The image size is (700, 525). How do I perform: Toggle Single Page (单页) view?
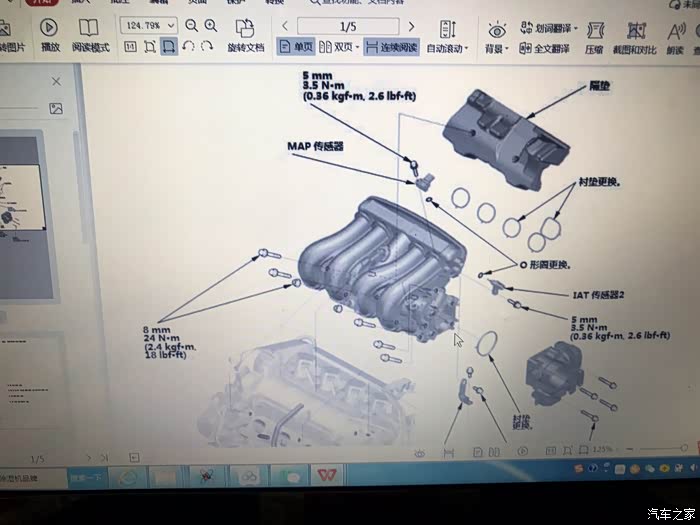click(x=295, y=46)
